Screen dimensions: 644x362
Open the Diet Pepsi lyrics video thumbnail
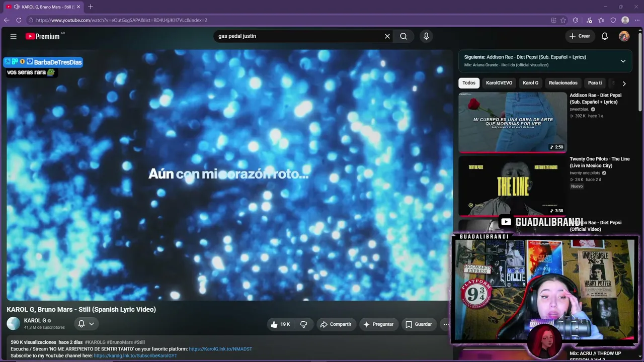pyautogui.click(x=513, y=122)
